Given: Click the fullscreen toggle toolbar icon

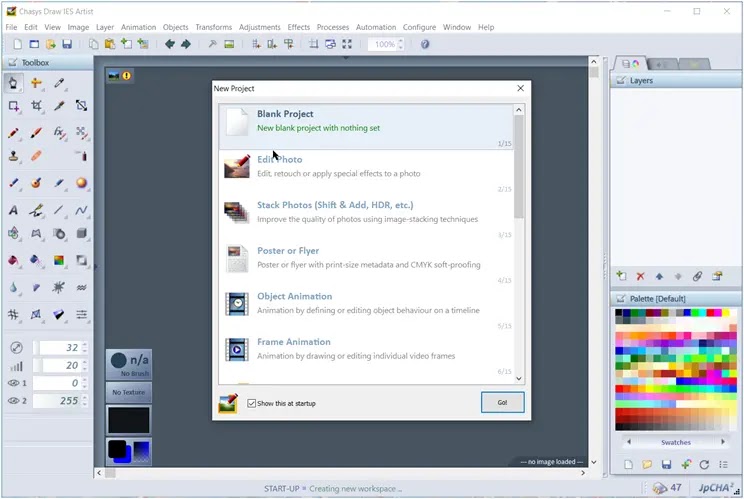Looking at the screenshot, I should [347, 44].
